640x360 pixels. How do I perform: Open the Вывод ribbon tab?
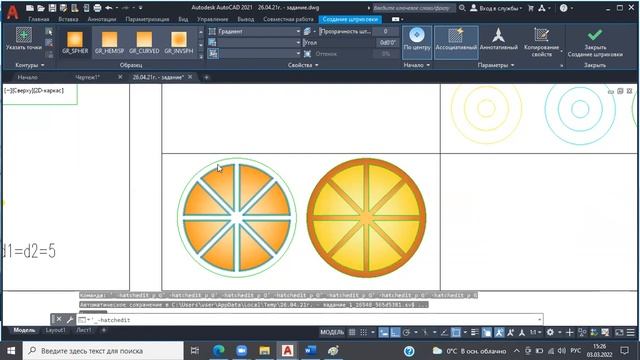(245, 19)
